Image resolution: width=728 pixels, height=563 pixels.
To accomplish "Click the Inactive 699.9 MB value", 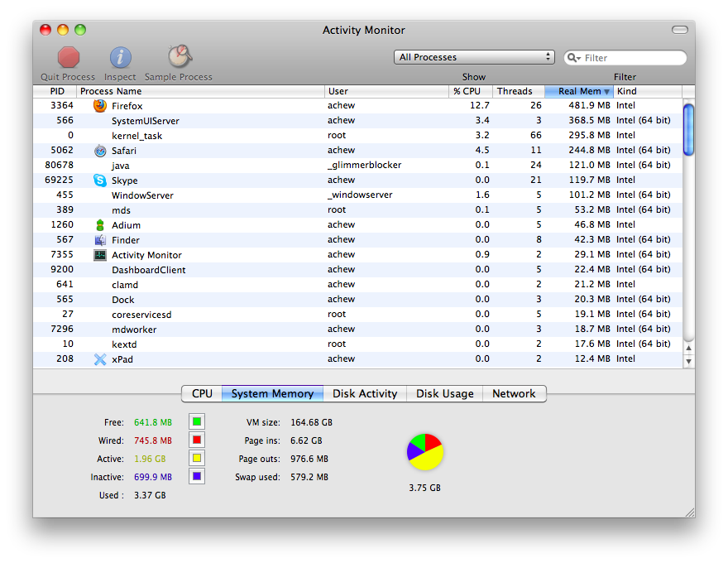I will pos(153,477).
